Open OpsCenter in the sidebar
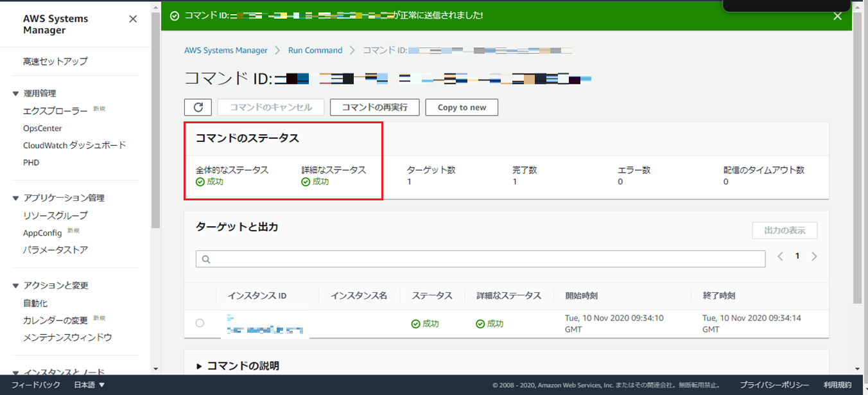 coord(42,128)
